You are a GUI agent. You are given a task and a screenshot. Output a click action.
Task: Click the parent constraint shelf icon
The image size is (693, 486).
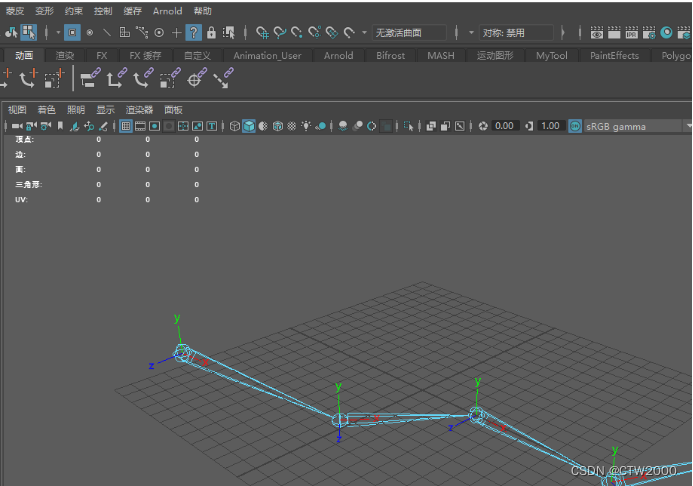click(x=90, y=79)
